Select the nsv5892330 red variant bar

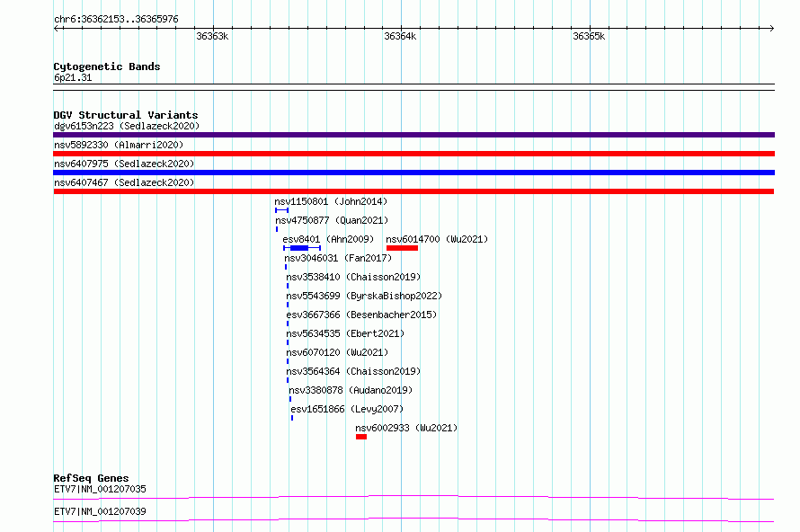(x=413, y=154)
